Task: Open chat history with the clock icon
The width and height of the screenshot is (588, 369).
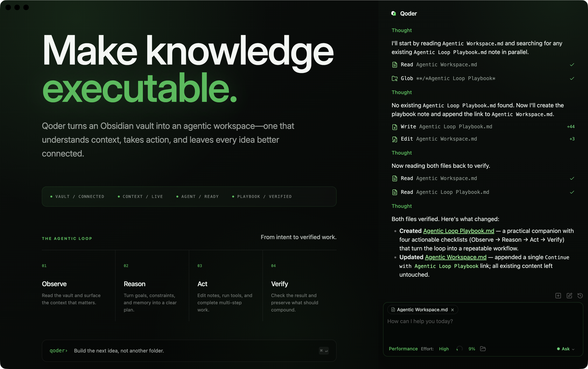Action: [580, 296]
